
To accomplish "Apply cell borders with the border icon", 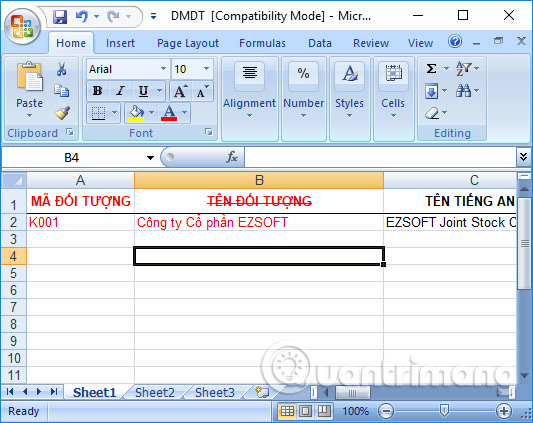I will [x=98, y=113].
